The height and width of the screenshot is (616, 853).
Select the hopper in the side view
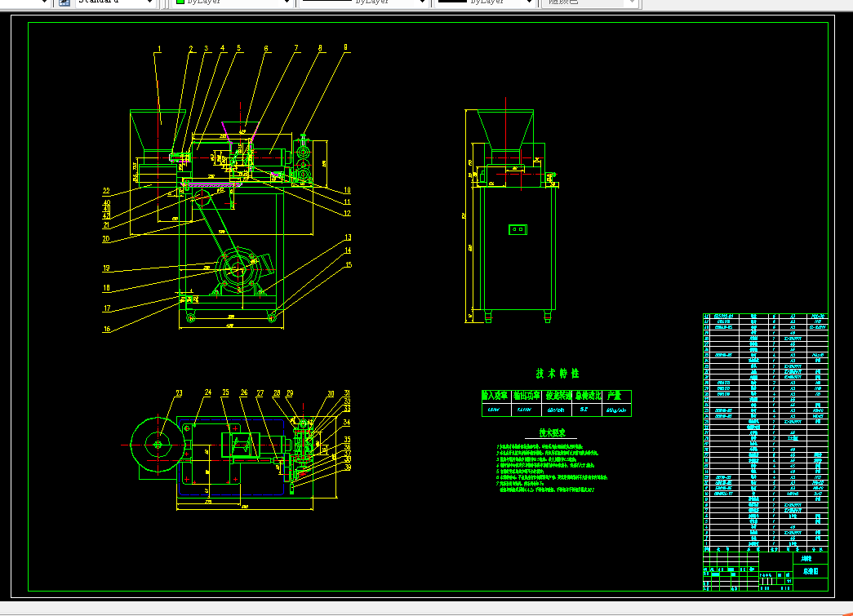(505, 130)
